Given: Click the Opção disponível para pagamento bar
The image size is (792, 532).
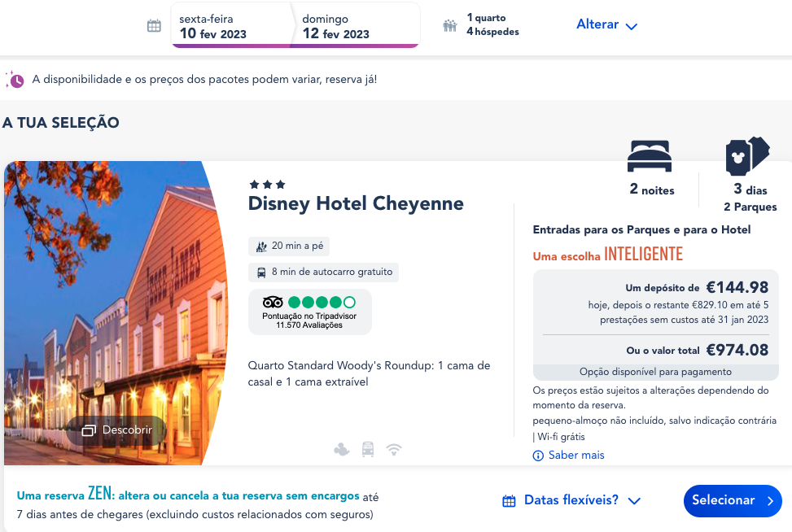Looking at the screenshot, I should click(x=655, y=372).
